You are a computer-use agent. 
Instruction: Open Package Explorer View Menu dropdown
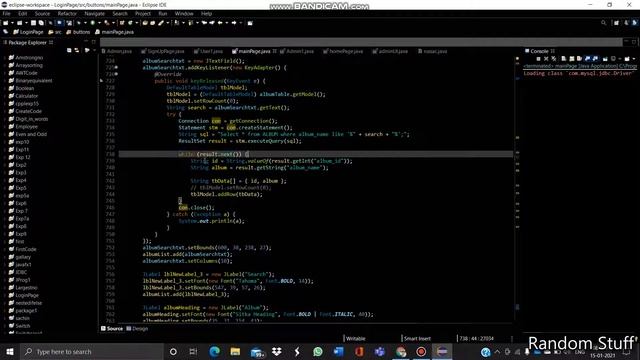coord(95,50)
